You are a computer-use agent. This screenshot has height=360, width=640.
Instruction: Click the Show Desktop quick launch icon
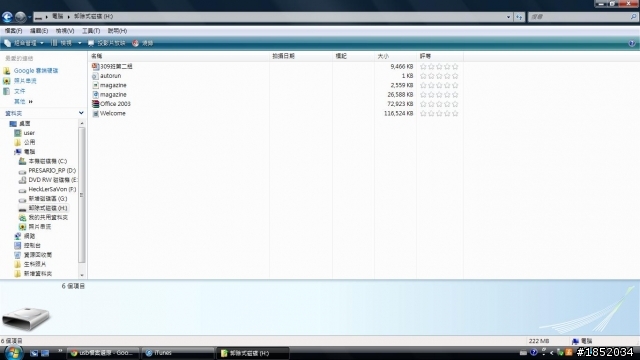pos(34,353)
